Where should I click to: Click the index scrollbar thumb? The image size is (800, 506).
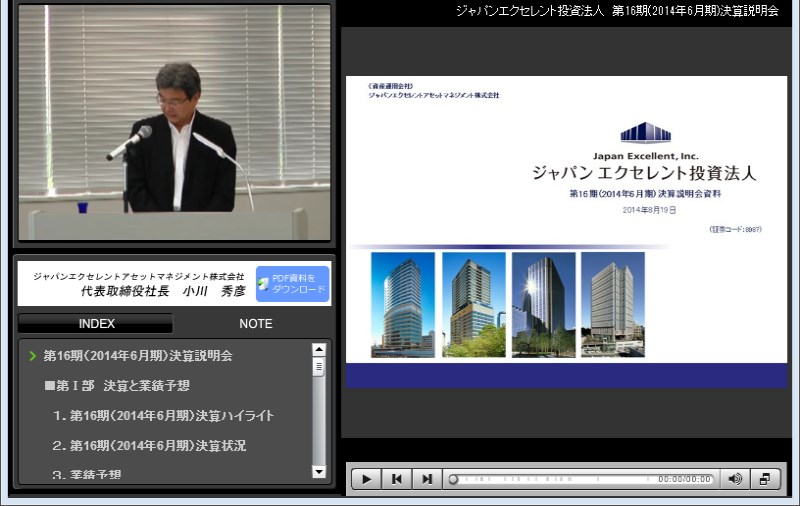click(x=319, y=366)
